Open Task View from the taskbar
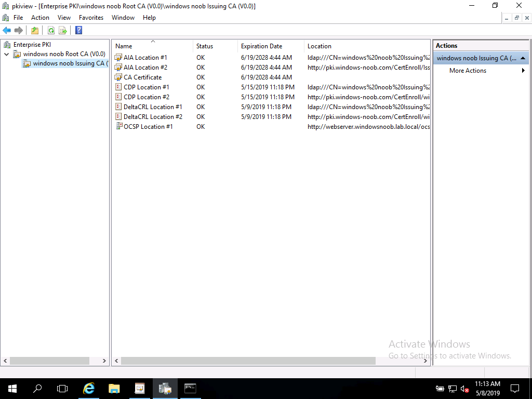Screen dimensions: 532x399 (x=62, y=389)
